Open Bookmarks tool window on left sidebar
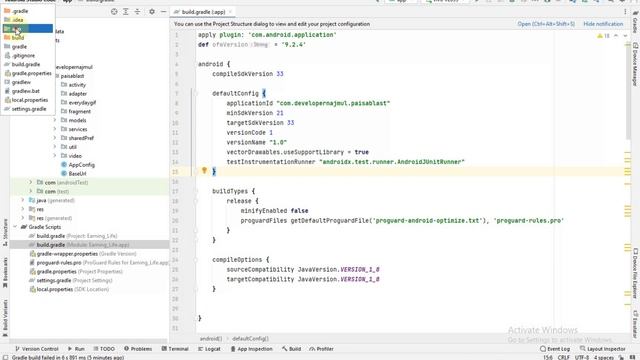Screen dimensions: 640x360 click(5, 272)
